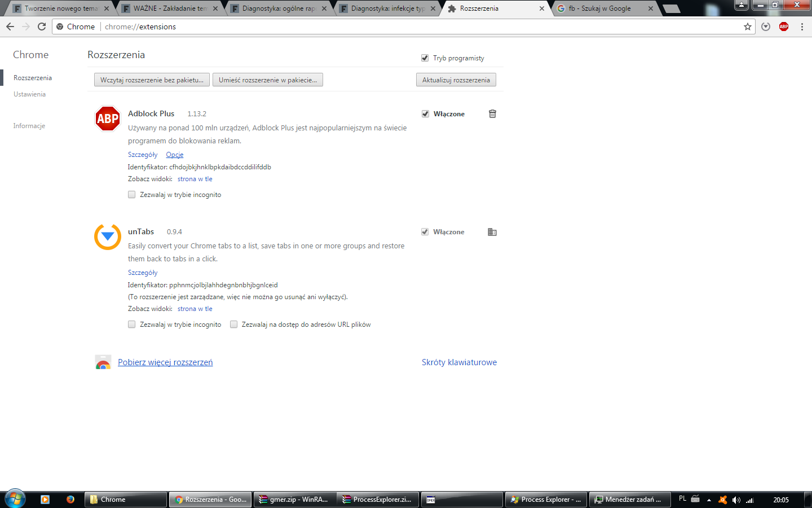Click 'Pobierz więcej rozszerzeń' link
The width and height of the screenshot is (812, 508).
tap(165, 362)
